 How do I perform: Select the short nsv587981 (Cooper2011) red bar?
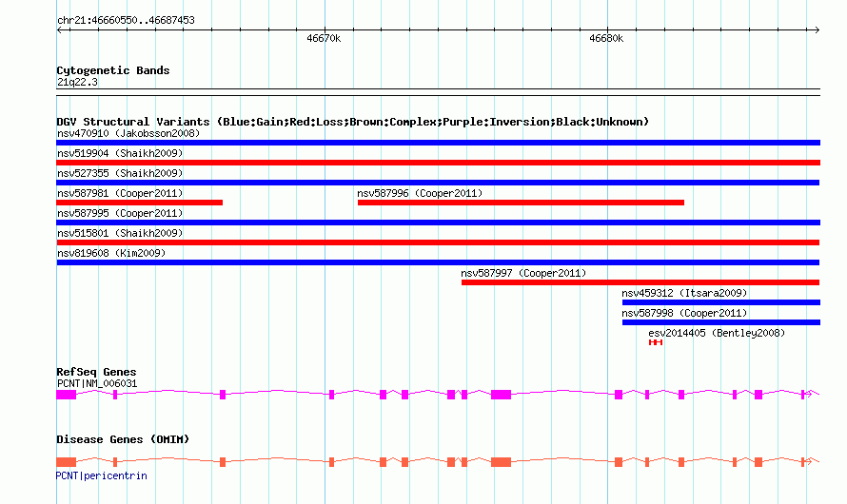[x=139, y=203]
